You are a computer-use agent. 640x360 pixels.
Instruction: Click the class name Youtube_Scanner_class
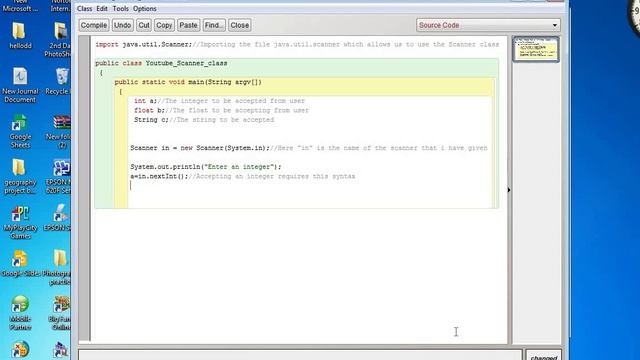[x=186, y=63]
